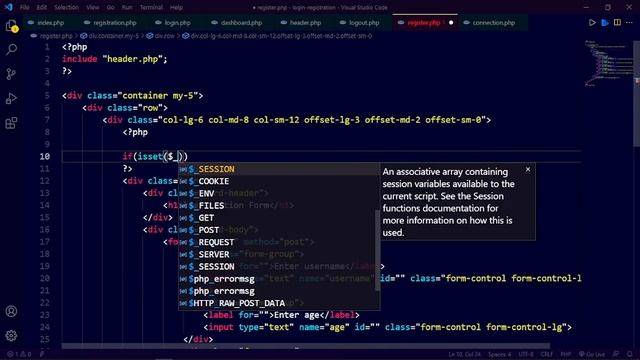The height and width of the screenshot is (360, 640).
Task: Choose $_GET from suggestions list
Action: click(279, 218)
